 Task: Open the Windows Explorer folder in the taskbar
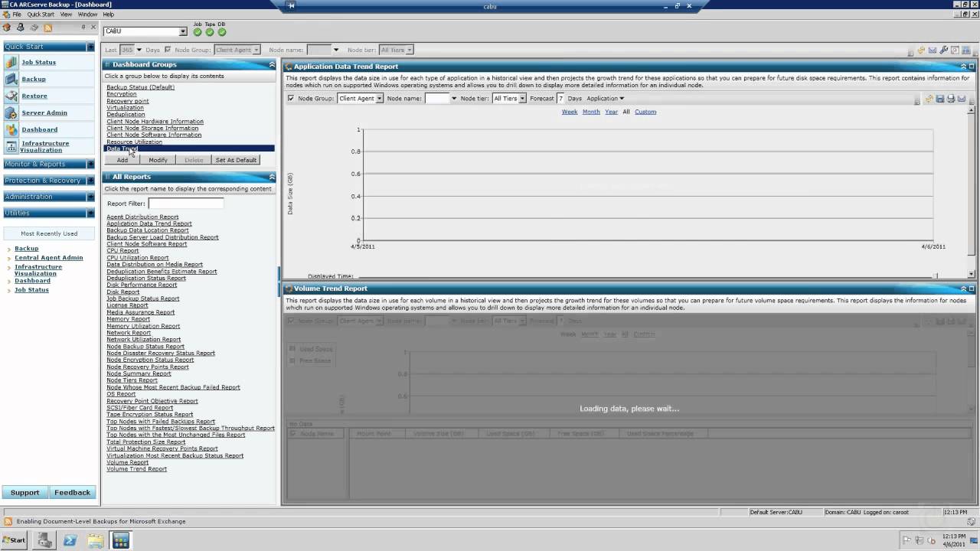coord(95,540)
